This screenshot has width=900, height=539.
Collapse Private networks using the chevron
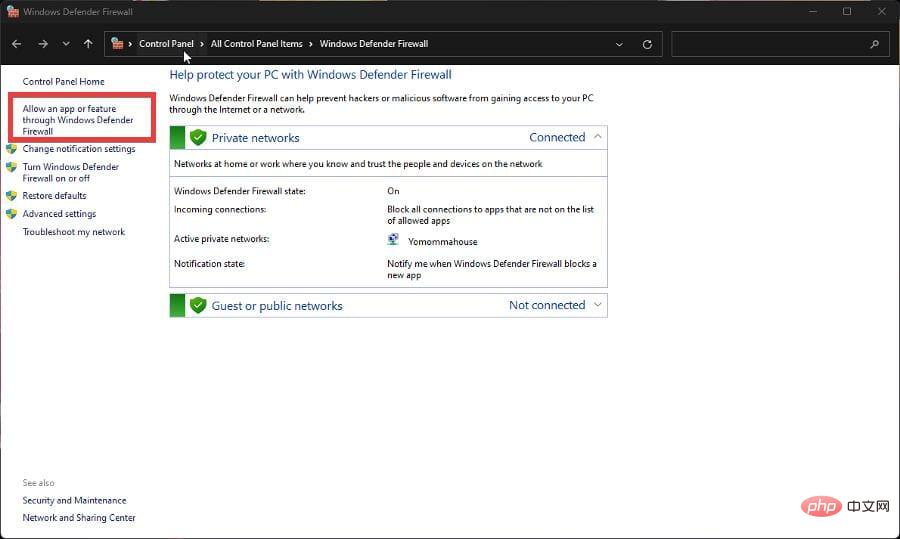(598, 137)
